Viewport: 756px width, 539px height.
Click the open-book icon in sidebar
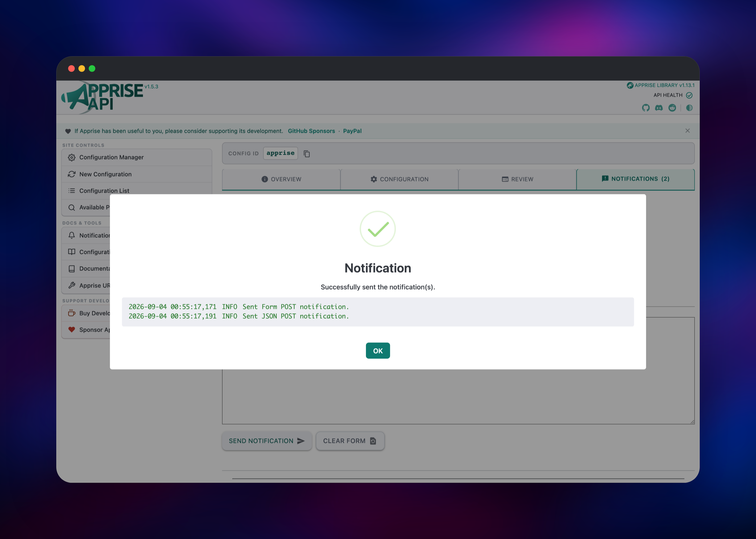72,252
